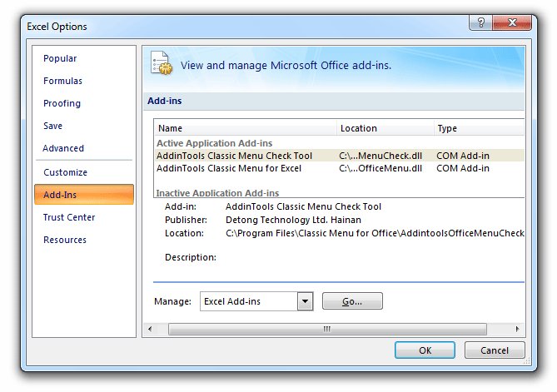Screen dimensions: 557x392
Task: Select the Proofing category
Action: click(x=62, y=103)
